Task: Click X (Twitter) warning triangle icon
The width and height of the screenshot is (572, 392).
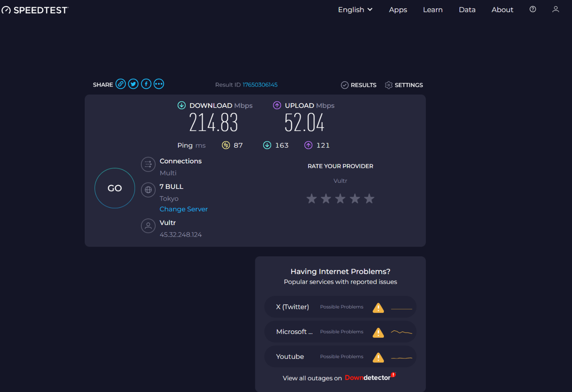Action: coord(378,308)
